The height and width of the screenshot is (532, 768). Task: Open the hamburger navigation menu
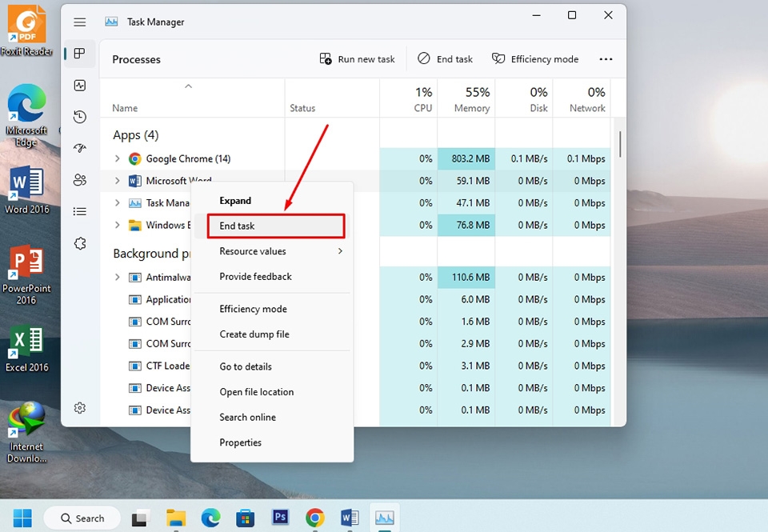79,22
